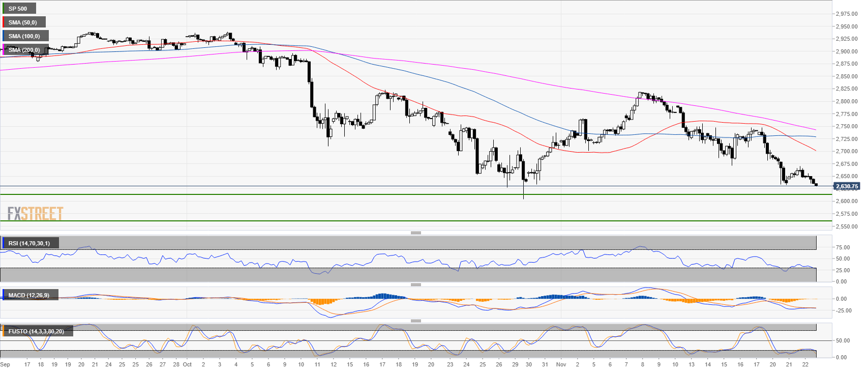Screen dimensions: 868x371
Task: Grab the splitter between price chart and RSI pane
Action: pyautogui.click(x=416, y=233)
